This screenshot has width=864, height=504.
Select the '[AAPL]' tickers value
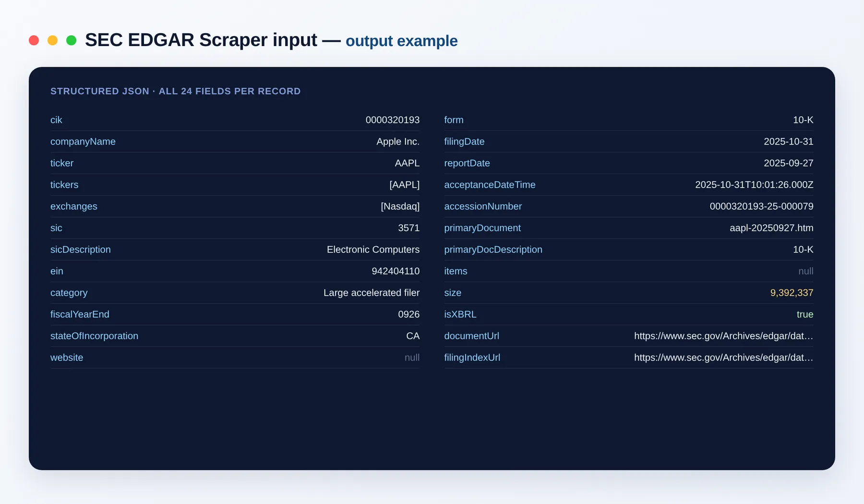point(405,185)
